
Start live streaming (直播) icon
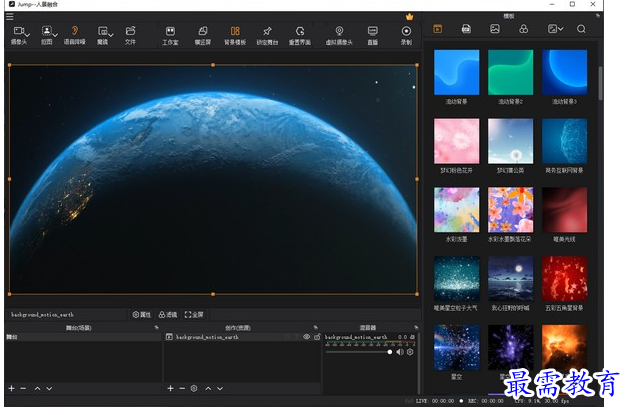372,31
